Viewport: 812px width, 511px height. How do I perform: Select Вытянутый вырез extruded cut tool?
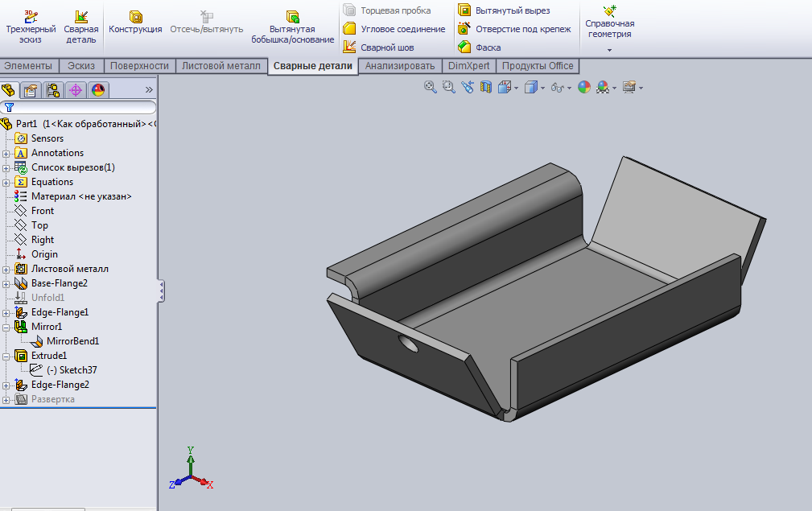coord(504,10)
